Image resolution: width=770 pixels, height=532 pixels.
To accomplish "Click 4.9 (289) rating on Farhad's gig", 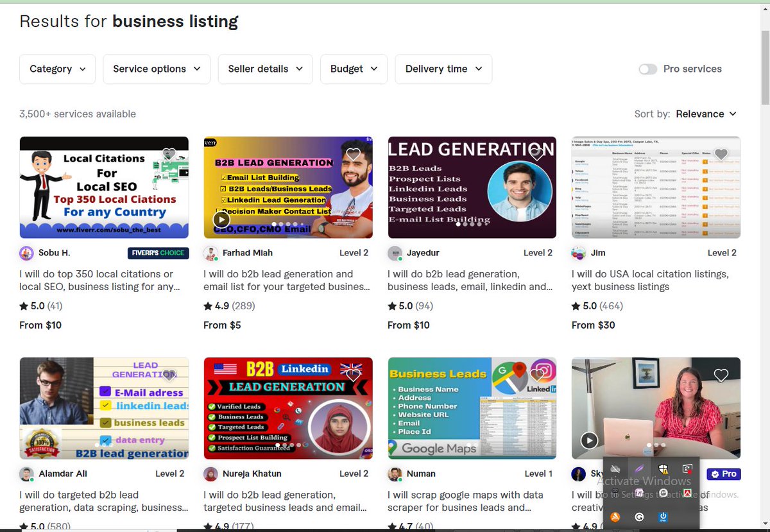I will (x=230, y=306).
